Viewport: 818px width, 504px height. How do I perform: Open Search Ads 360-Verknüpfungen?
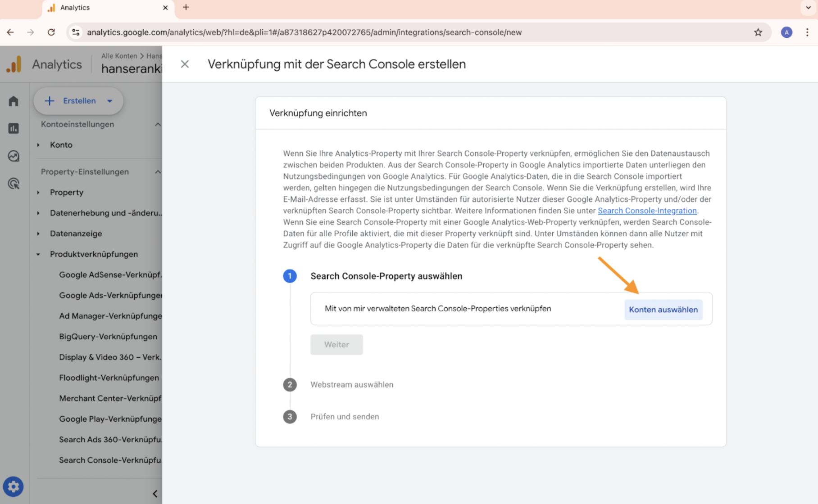click(110, 440)
